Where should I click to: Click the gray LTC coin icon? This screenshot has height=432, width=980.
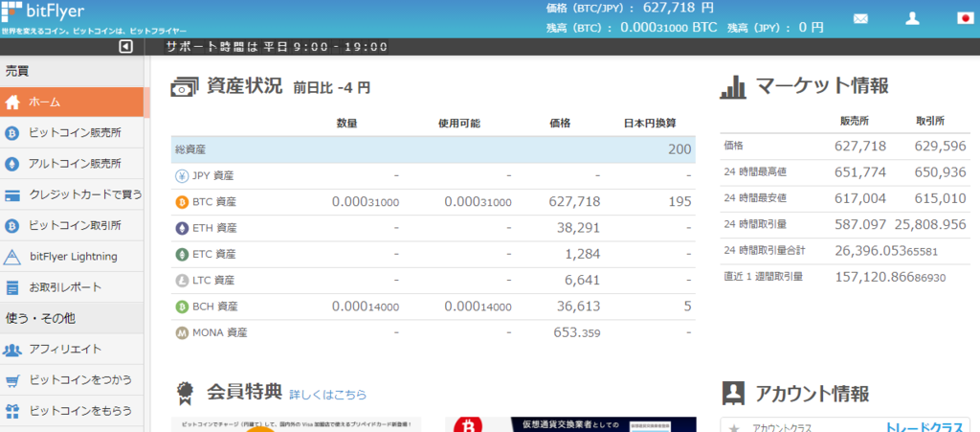182,281
